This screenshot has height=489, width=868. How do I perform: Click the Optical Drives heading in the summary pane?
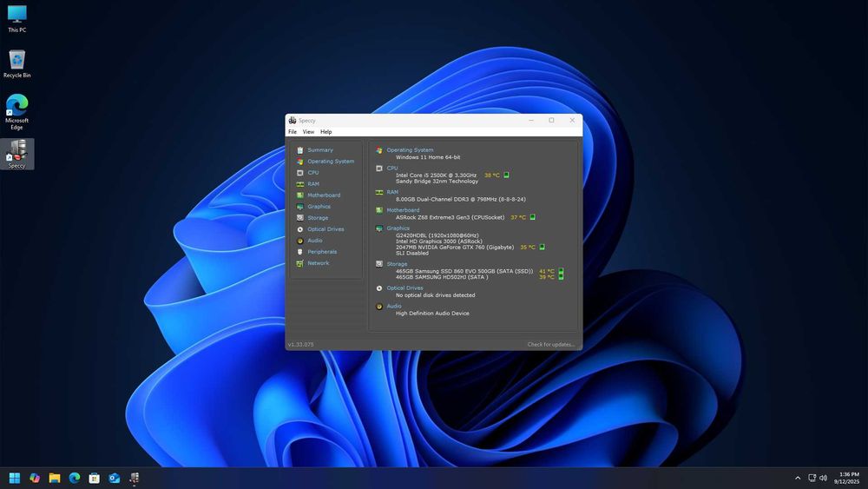[x=404, y=288]
